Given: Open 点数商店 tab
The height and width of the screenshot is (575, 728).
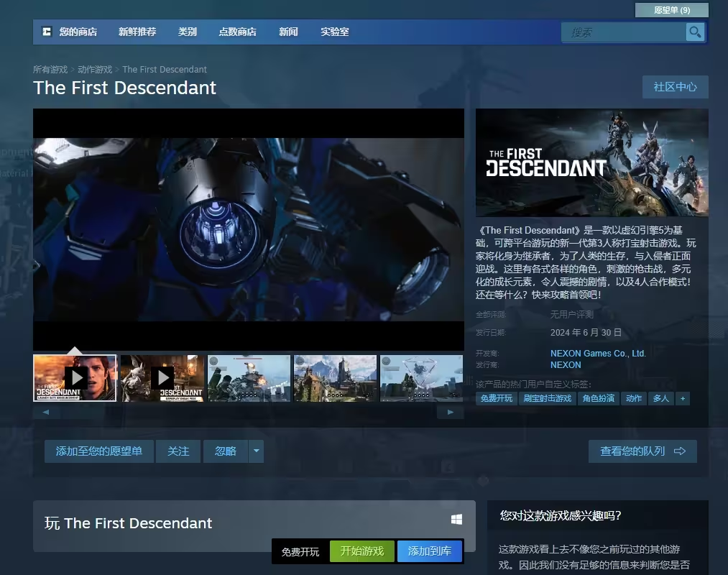Looking at the screenshot, I should (x=238, y=32).
